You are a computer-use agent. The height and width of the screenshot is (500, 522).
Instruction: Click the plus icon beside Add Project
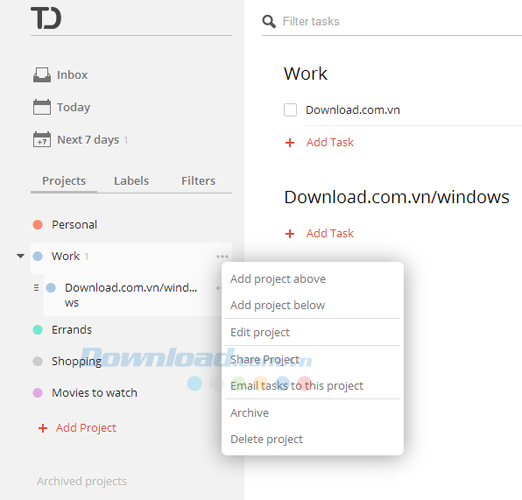point(43,428)
